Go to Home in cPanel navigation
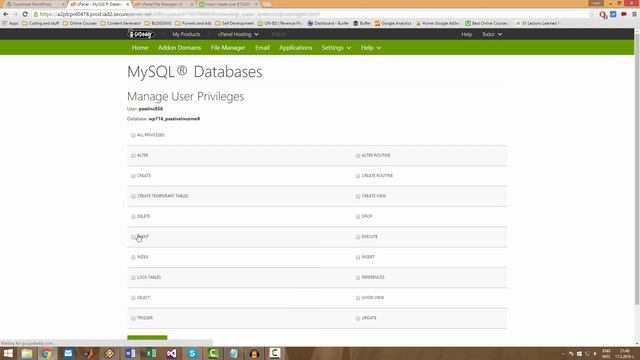 (x=140, y=48)
